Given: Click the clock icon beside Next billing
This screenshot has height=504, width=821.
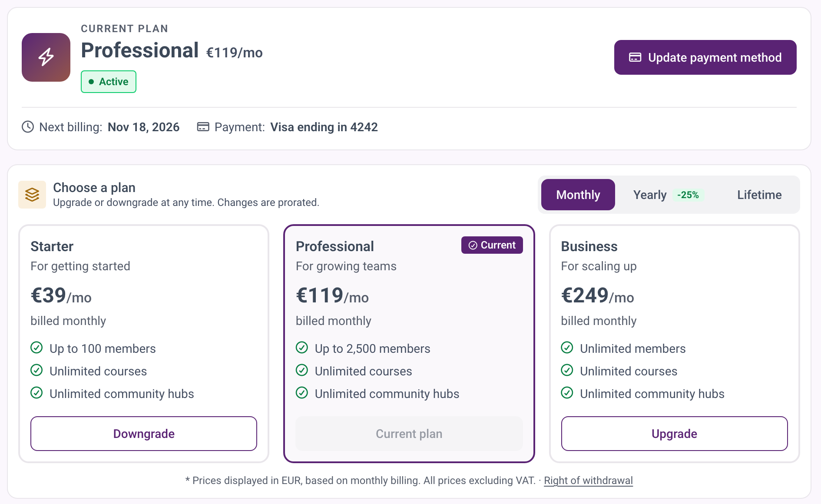Looking at the screenshot, I should 28,127.
